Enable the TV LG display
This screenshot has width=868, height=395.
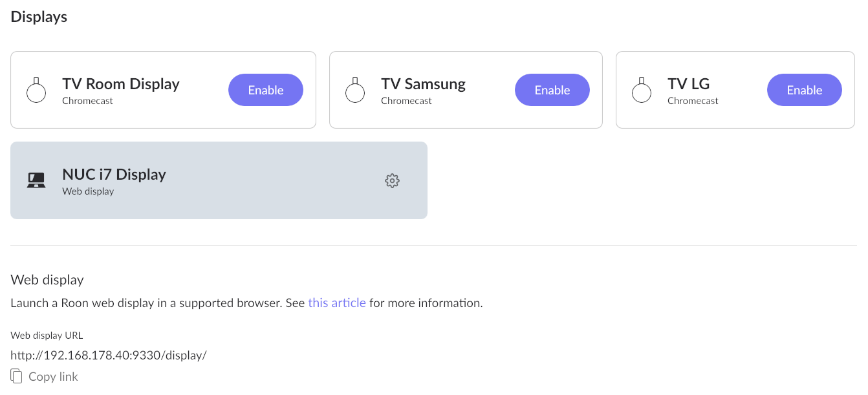coord(805,90)
